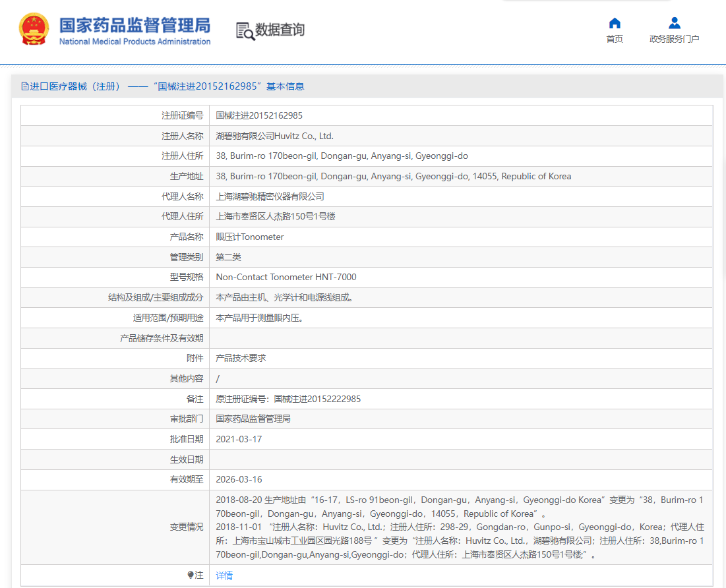726x588 pixels.
Task: Click the 数据查询 header text
Action: 280,30
